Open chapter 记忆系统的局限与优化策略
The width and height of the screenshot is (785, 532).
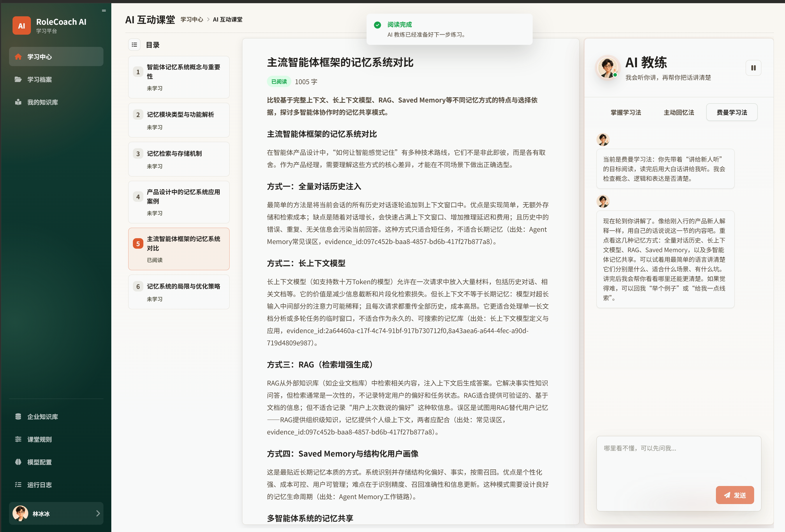[179, 292]
